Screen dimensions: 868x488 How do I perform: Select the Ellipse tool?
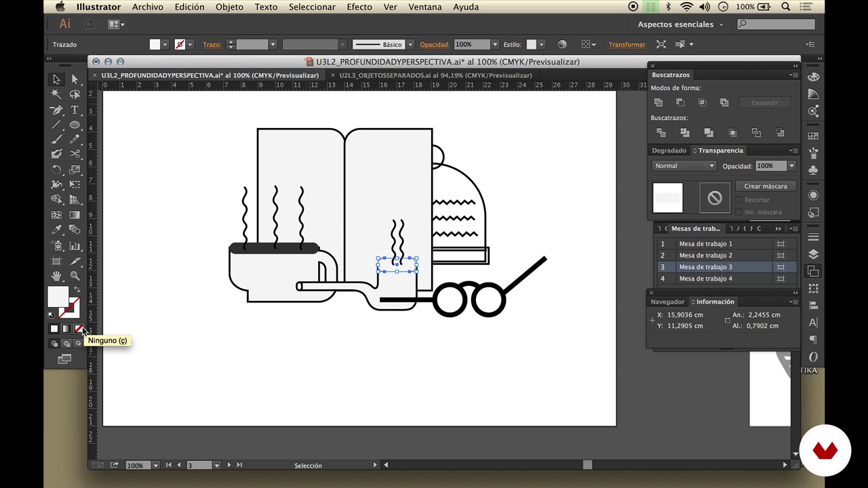click(75, 125)
